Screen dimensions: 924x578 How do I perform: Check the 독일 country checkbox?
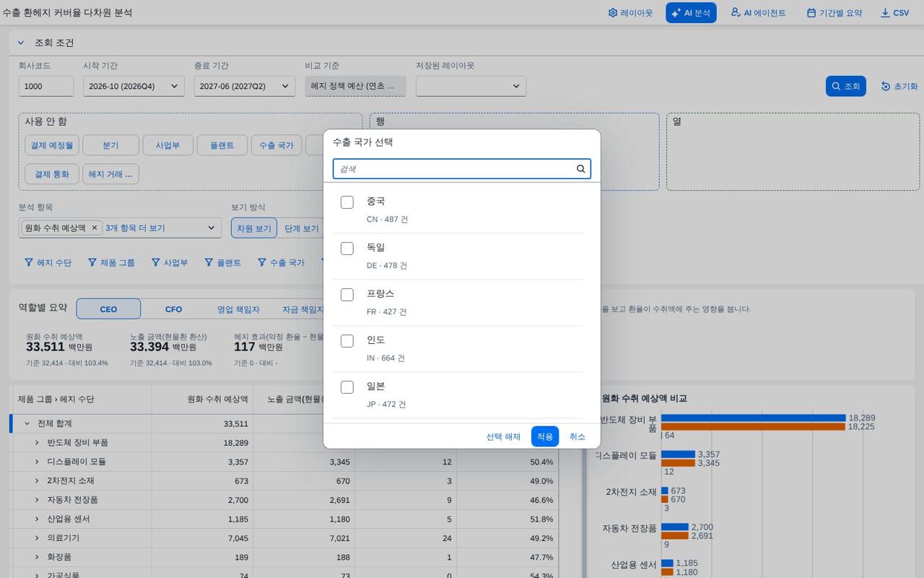point(347,249)
